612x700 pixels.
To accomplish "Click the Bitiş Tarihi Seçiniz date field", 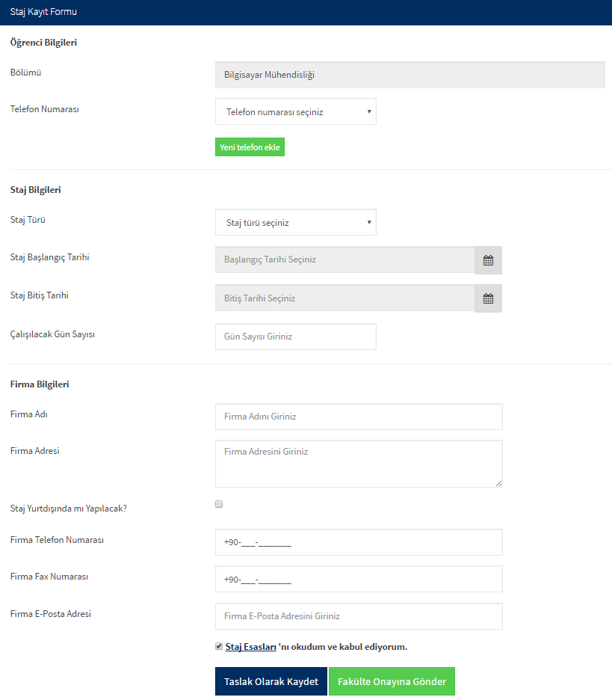I will point(344,298).
